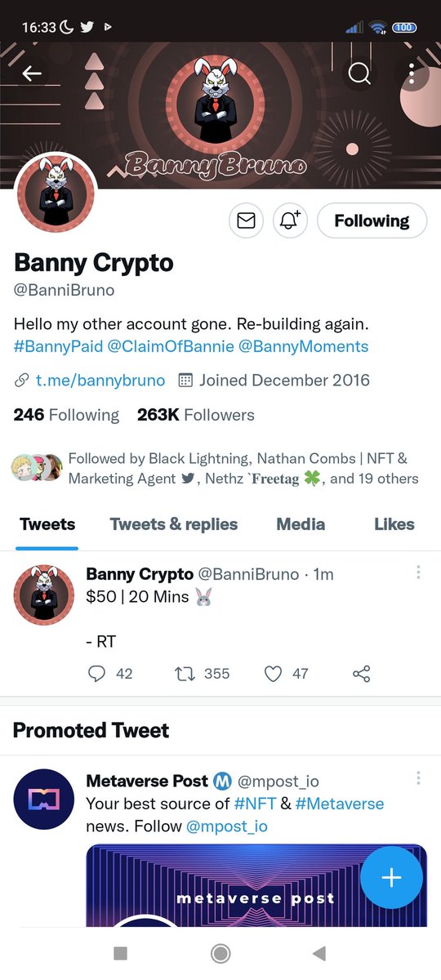Toggle tweet notifications bell
The width and height of the screenshot is (441, 980).
[x=290, y=220]
